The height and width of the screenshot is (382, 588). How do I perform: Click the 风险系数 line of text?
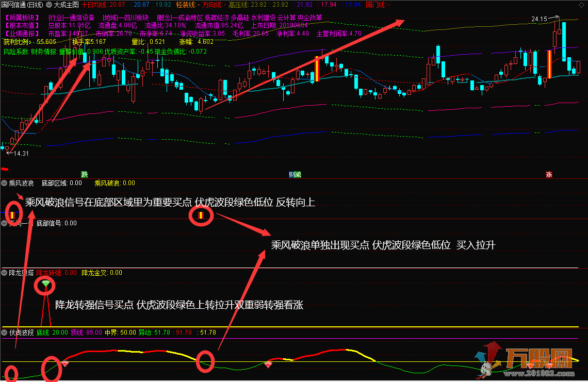click(x=105, y=52)
